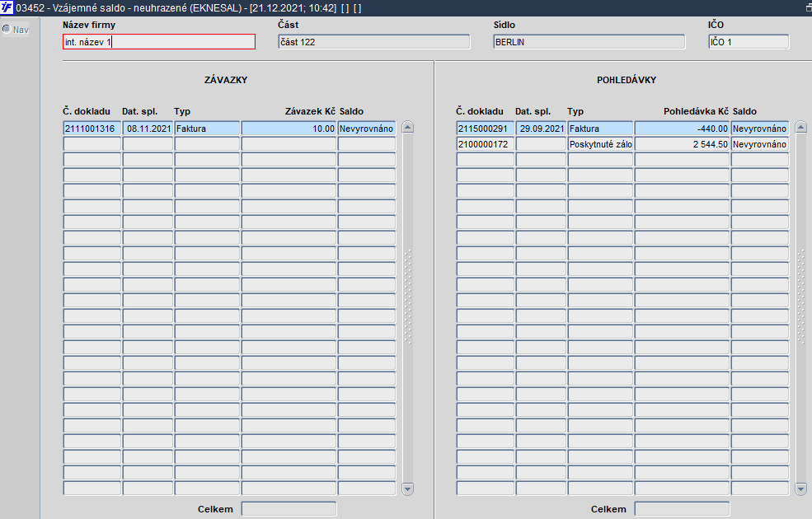This screenshot has width=812, height=519.
Task: Click the Pohledávka Kč column header
Action: [x=696, y=111]
